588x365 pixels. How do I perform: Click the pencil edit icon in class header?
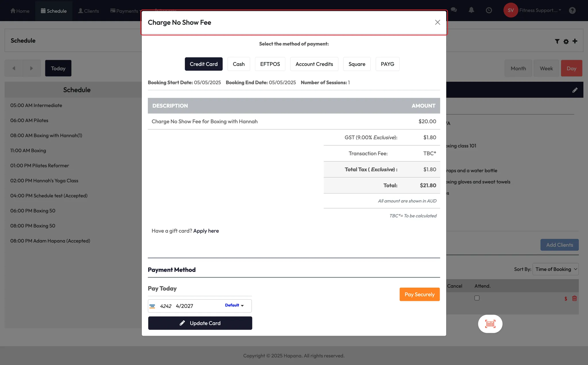coord(575,90)
